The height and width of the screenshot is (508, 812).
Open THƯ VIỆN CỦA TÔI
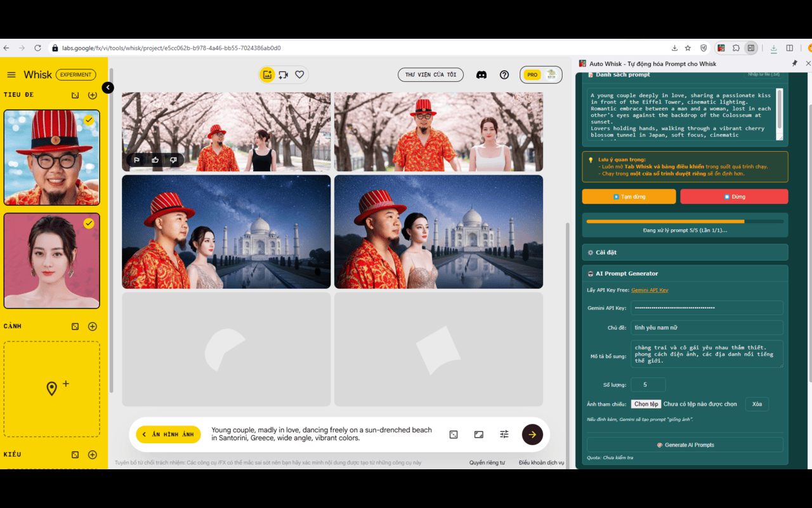(430, 74)
